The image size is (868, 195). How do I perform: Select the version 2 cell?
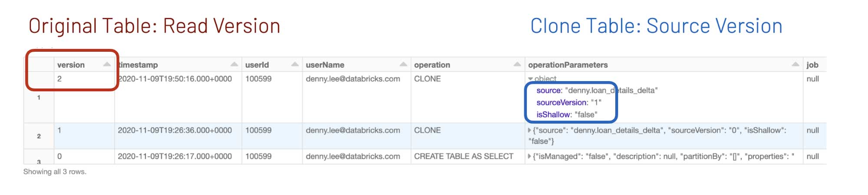59,79
